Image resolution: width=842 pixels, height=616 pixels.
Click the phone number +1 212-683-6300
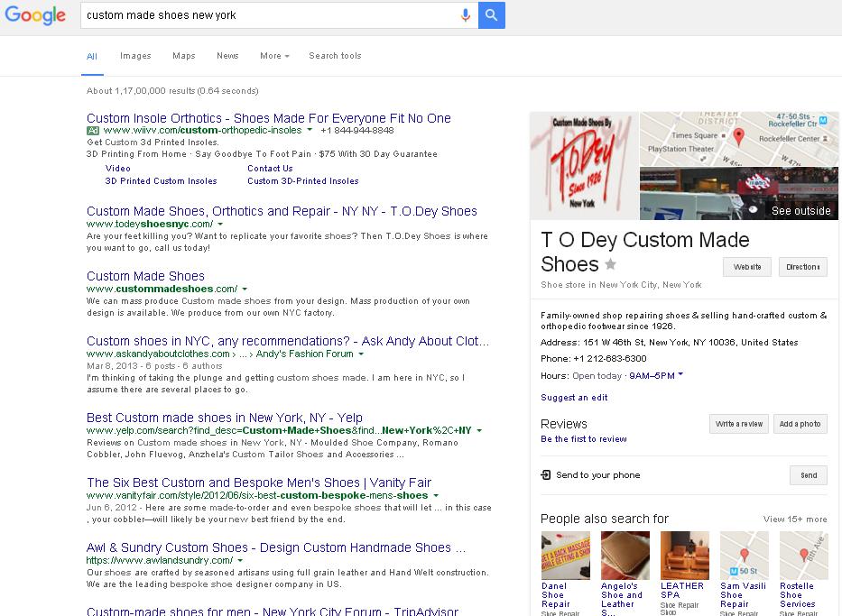610,358
